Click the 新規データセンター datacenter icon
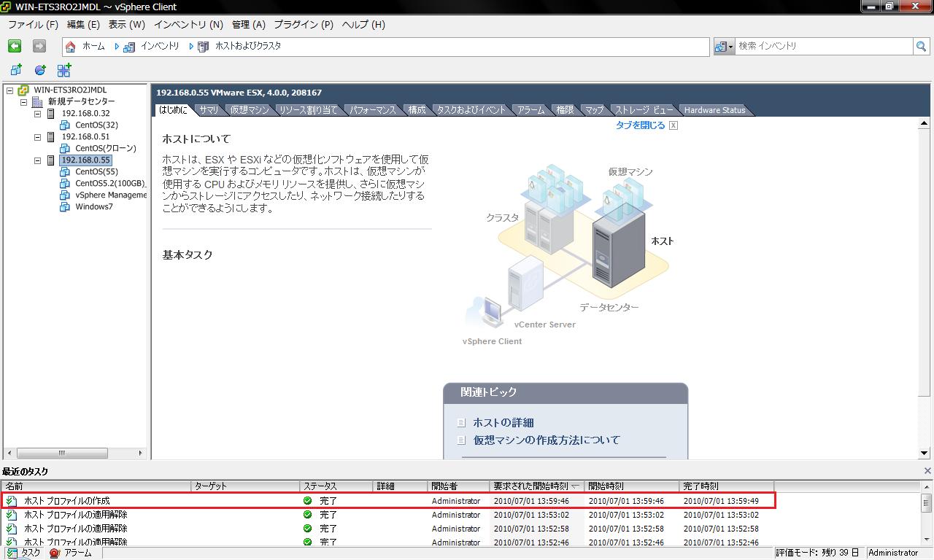 [38, 102]
